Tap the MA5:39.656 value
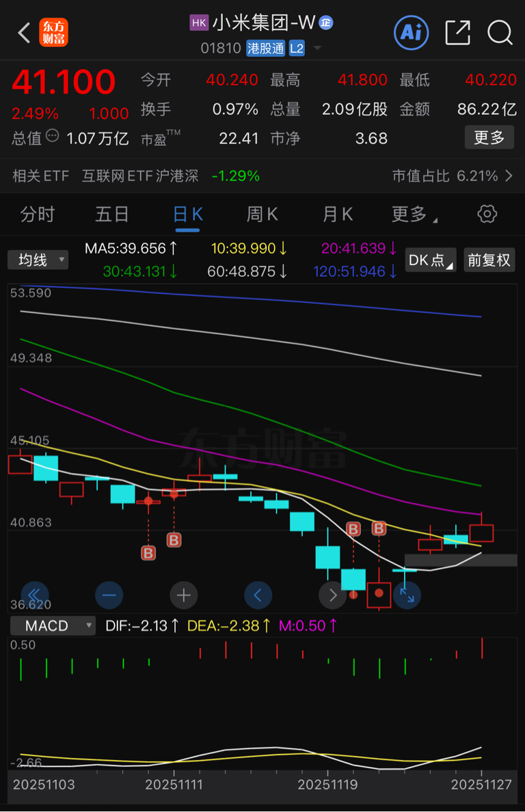The image size is (525, 812). pos(131,249)
